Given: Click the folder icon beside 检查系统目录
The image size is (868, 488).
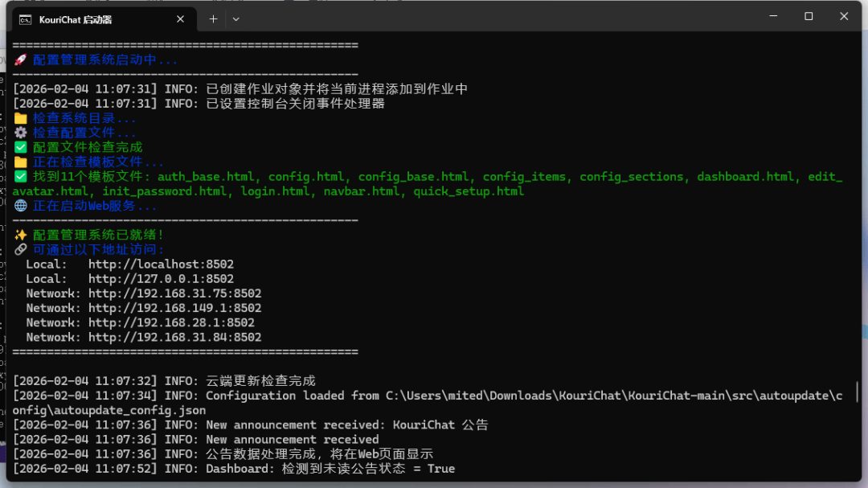Looking at the screenshot, I should click(20, 118).
